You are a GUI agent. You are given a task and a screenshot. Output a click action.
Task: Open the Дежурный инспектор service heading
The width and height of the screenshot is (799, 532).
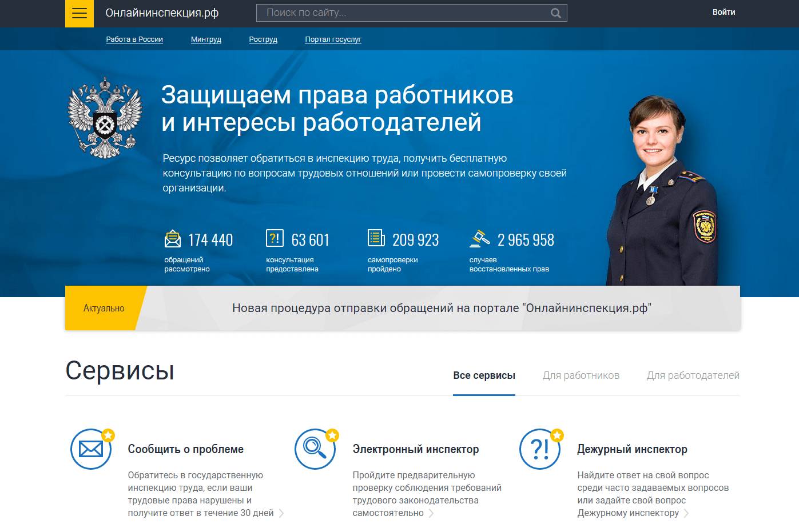coord(632,449)
